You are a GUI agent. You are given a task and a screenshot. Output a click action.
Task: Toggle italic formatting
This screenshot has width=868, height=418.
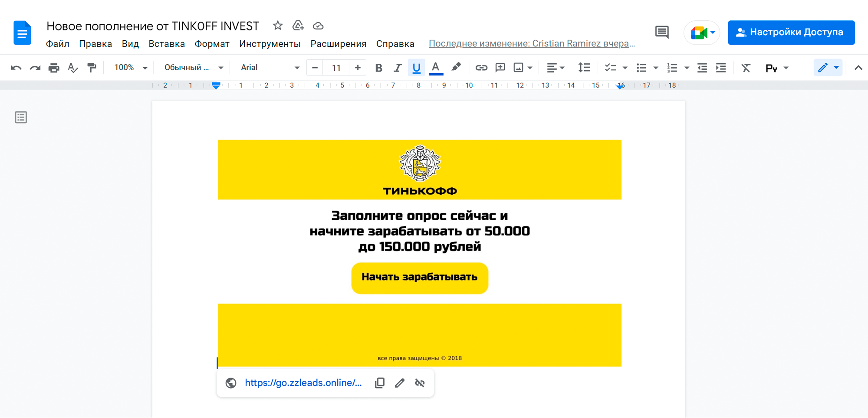pyautogui.click(x=397, y=68)
